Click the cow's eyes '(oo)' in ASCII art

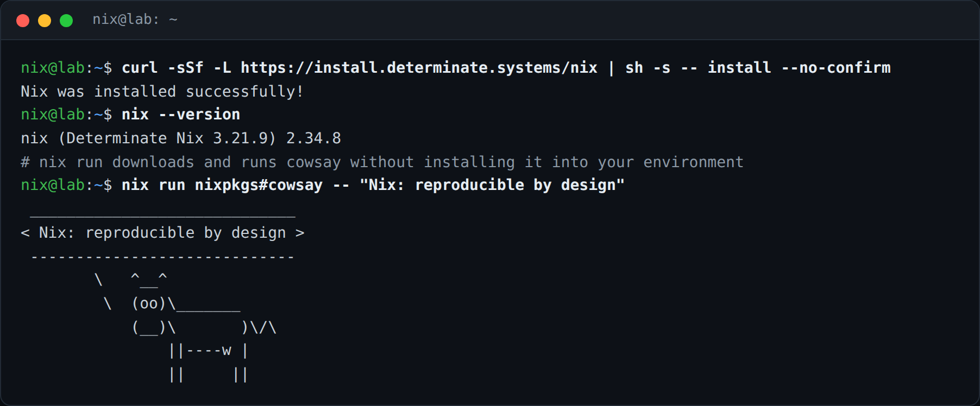tap(149, 303)
